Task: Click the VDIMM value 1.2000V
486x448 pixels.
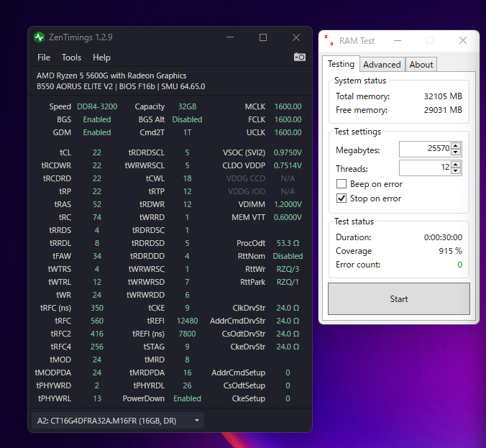Action: click(288, 204)
